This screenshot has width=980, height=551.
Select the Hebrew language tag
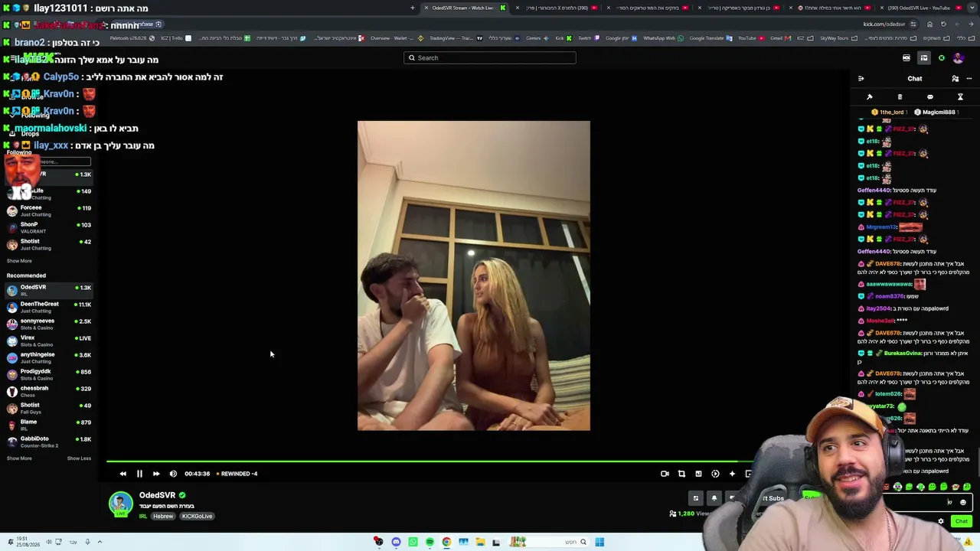163,517
